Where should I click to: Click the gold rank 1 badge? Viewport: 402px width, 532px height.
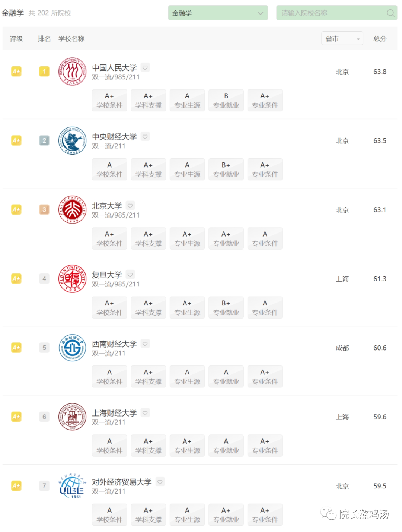tap(44, 72)
